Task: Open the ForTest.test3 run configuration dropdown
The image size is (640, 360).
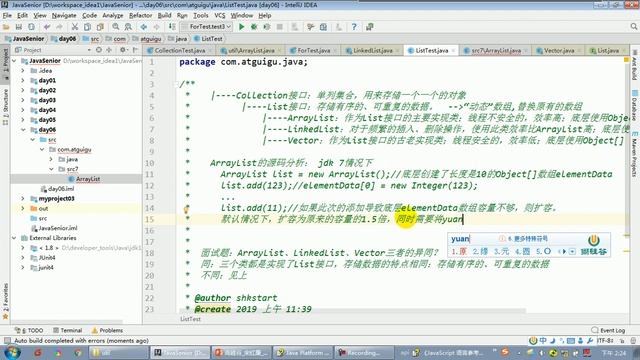Action: click(207, 27)
